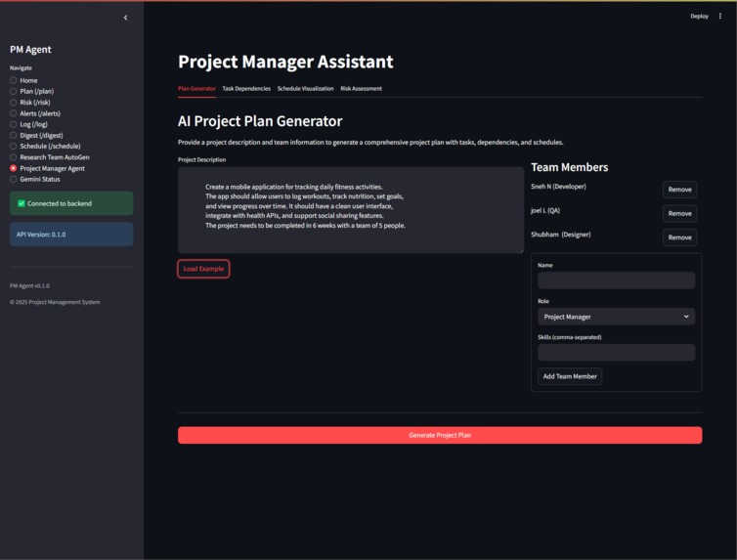Click the © 2025 Project Management System text
Screen dimensions: 737x560
coord(55,302)
